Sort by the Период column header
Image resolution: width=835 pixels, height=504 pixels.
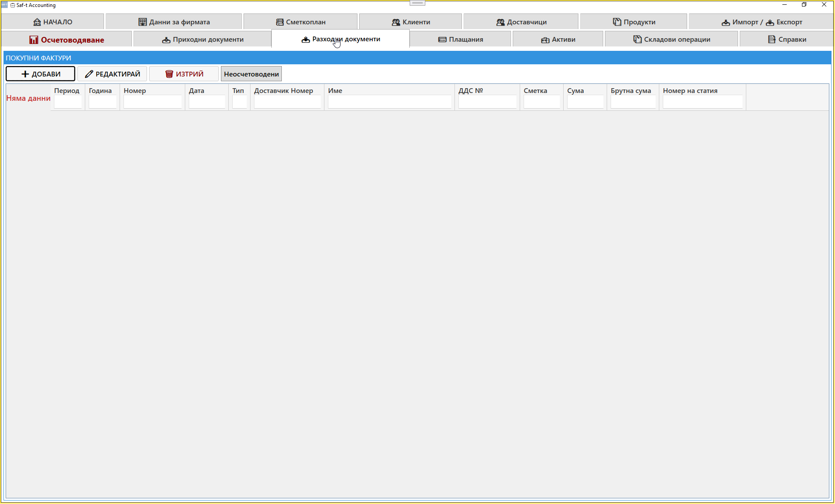pyautogui.click(x=67, y=90)
